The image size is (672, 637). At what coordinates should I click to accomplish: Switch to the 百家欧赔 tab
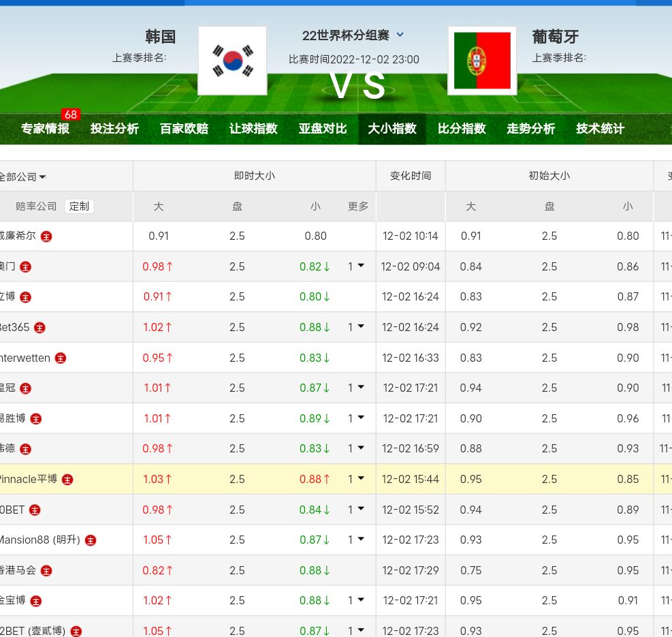coord(184,129)
